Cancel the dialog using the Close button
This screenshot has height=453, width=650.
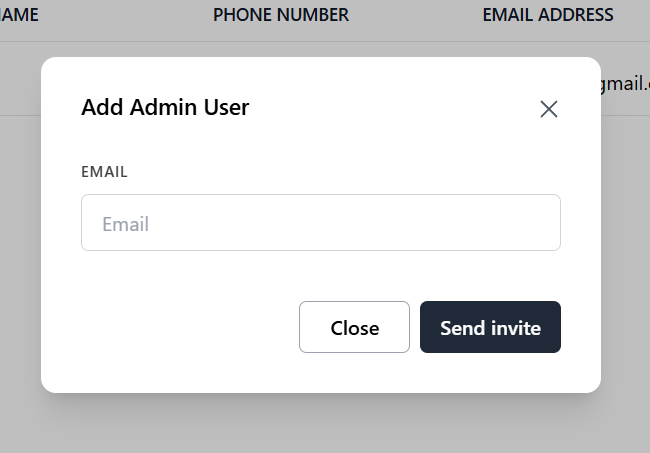point(354,327)
